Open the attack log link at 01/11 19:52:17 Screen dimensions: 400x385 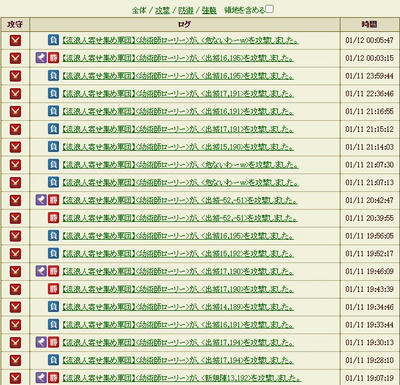tap(178, 254)
